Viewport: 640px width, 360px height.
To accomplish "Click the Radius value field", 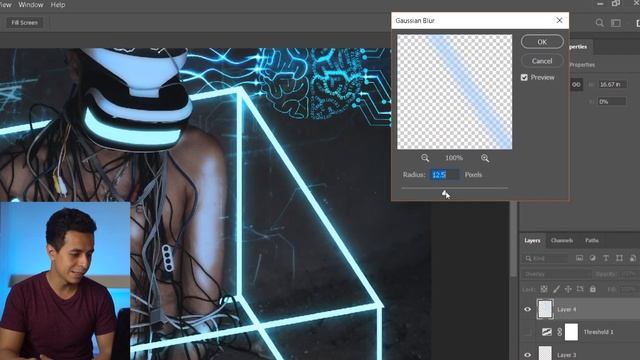I will pyautogui.click(x=444, y=175).
